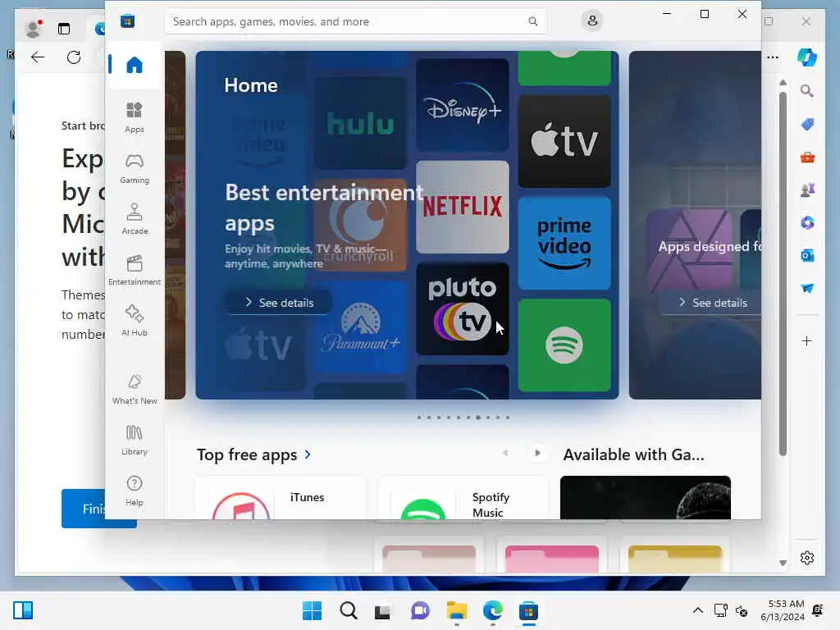Open Copilot in Edge sidebar
840x630 pixels.
tap(807, 57)
